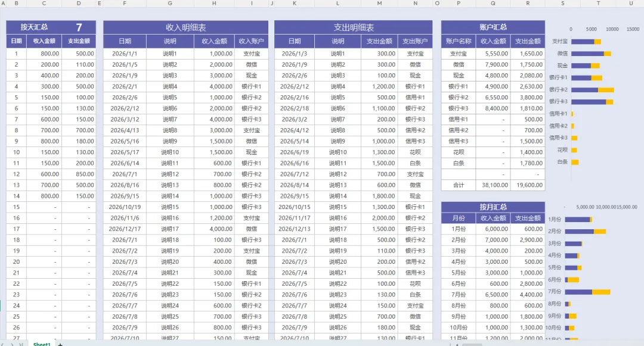Select column T header
This screenshot has width=644, height=346.
(x=598, y=4)
